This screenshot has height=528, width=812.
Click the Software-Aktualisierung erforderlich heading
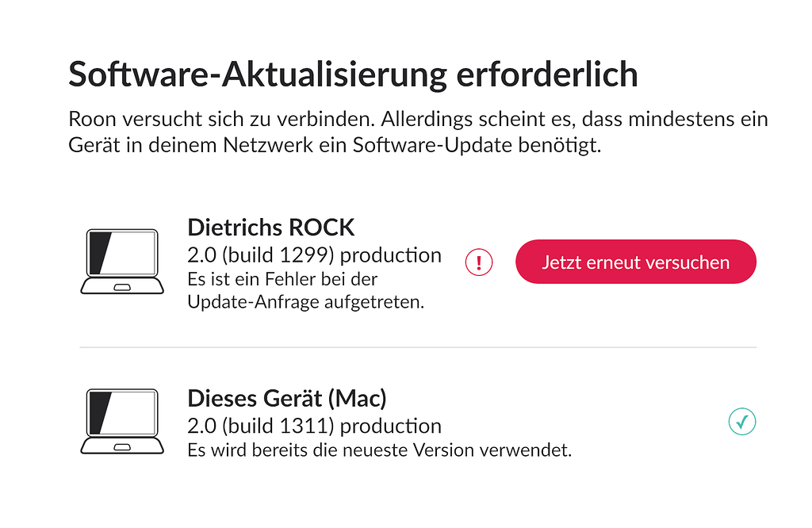(353, 74)
